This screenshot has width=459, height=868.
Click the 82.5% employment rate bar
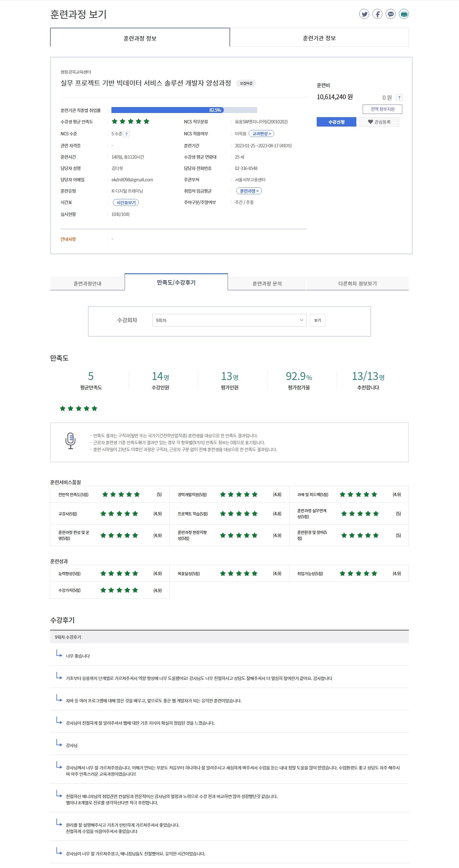click(x=184, y=110)
